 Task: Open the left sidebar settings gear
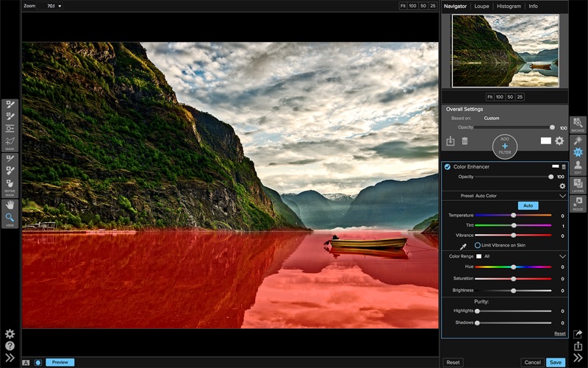click(x=10, y=334)
